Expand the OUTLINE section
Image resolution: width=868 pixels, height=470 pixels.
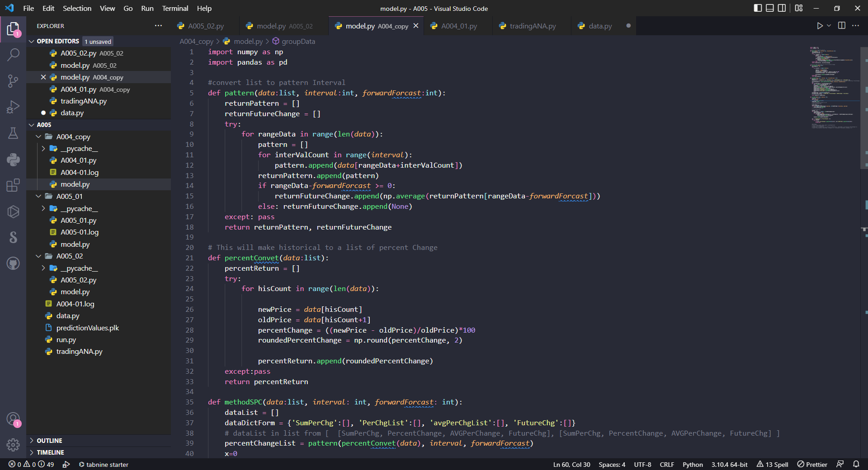[32, 441]
